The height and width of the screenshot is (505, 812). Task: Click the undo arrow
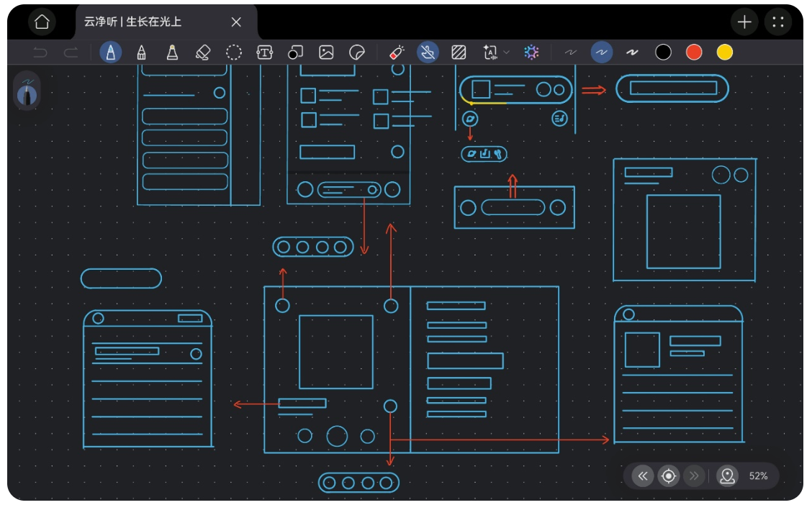[x=40, y=53]
